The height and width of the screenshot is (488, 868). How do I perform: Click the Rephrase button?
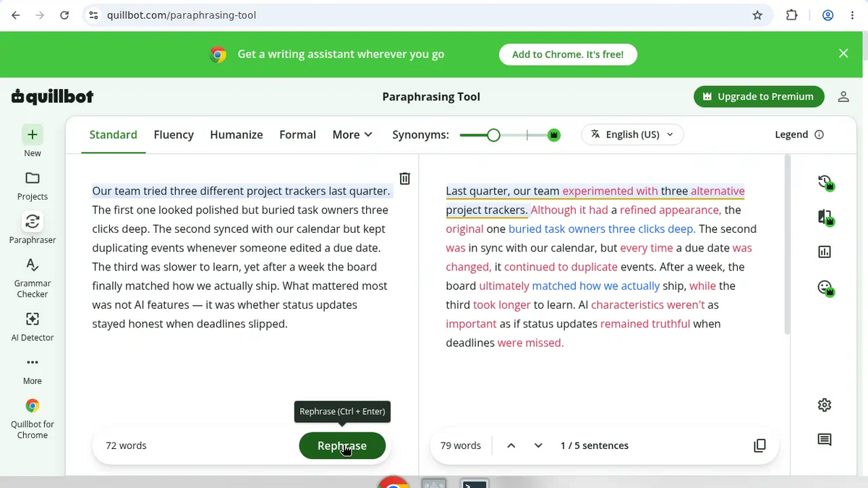(x=342, y=445)
